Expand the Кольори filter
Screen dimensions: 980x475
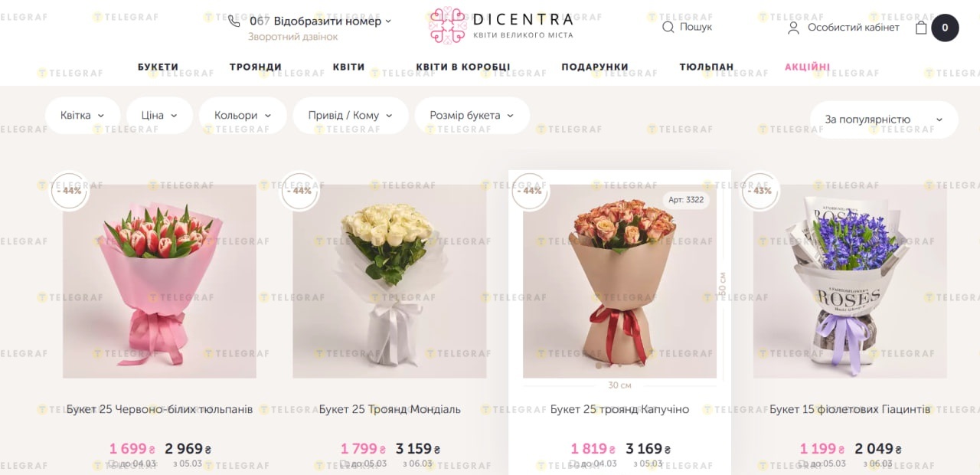[x=243, y=116]
